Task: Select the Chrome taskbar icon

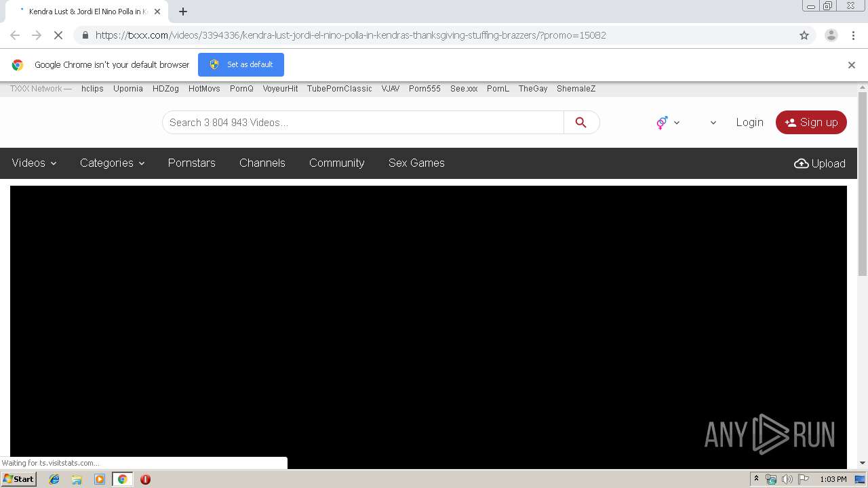Action: [123, 479]
